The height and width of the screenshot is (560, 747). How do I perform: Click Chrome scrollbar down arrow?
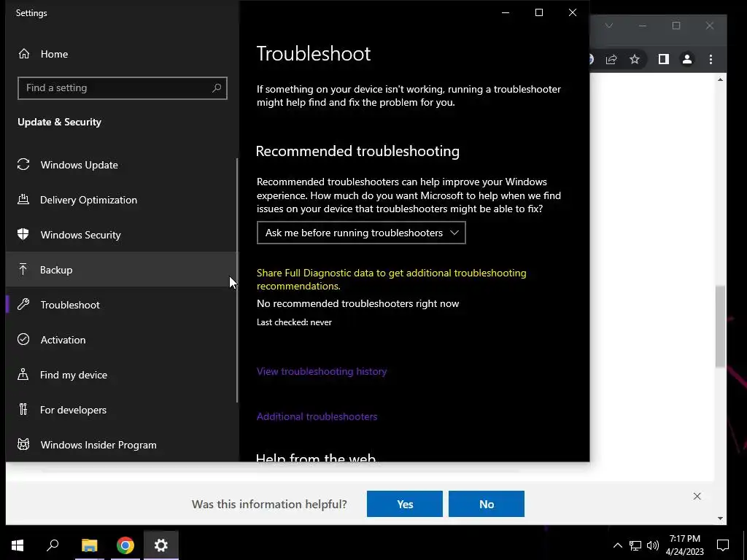720,518
